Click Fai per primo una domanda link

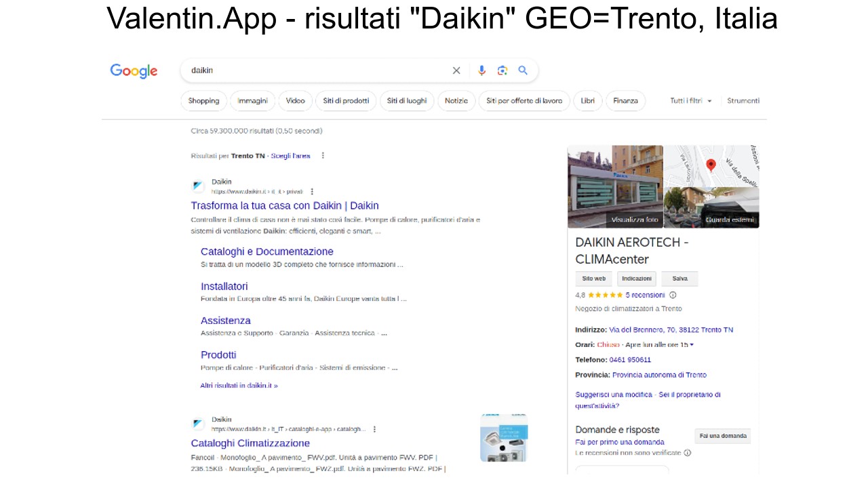(x=620, y=442)
